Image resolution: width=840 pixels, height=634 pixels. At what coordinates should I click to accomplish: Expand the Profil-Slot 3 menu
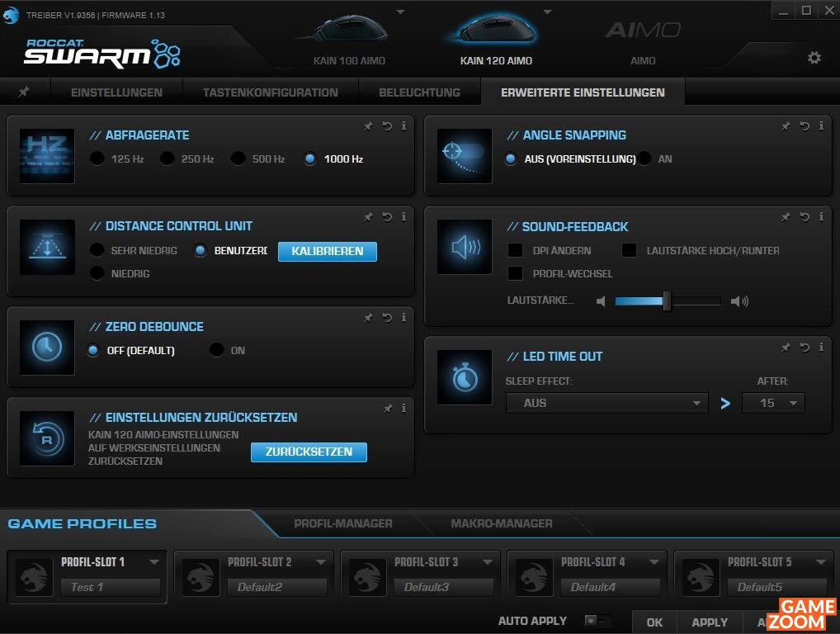pyautogui.click(x=488, y=562)
